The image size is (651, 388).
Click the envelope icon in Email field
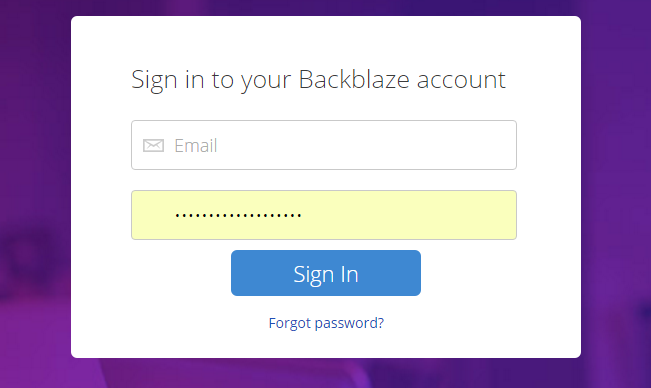[x=153, y=146]
